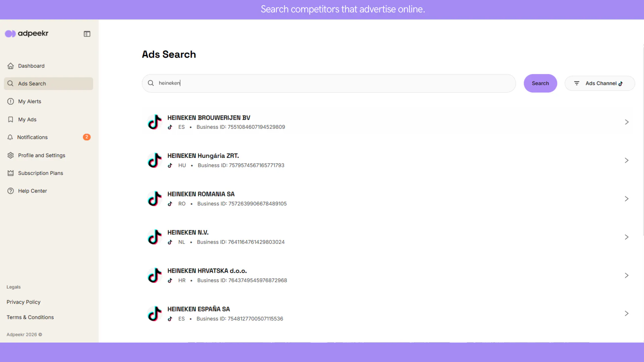Click the Ads Search page heading
The image size is (644, 362).
pyautogui.click(x=169, y=54)
